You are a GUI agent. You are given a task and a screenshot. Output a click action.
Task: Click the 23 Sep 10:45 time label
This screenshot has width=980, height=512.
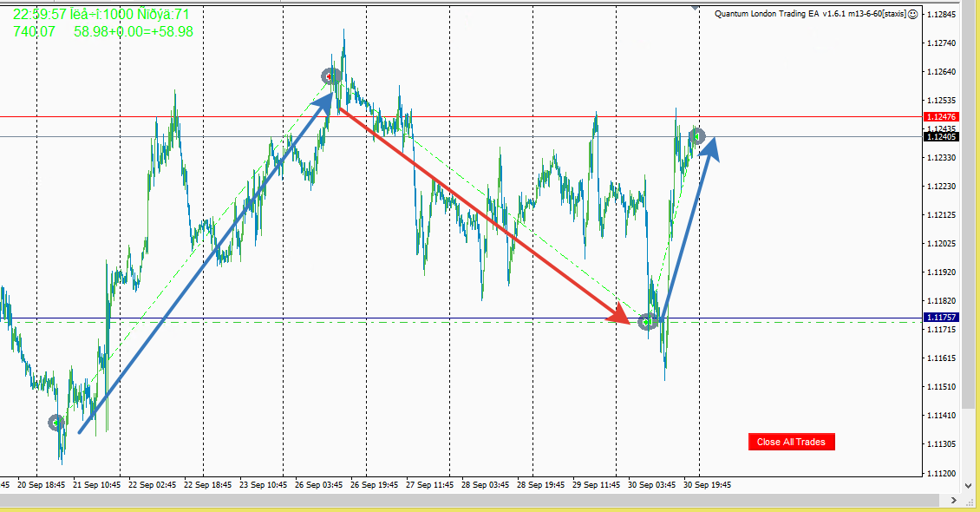coord(263,485)
